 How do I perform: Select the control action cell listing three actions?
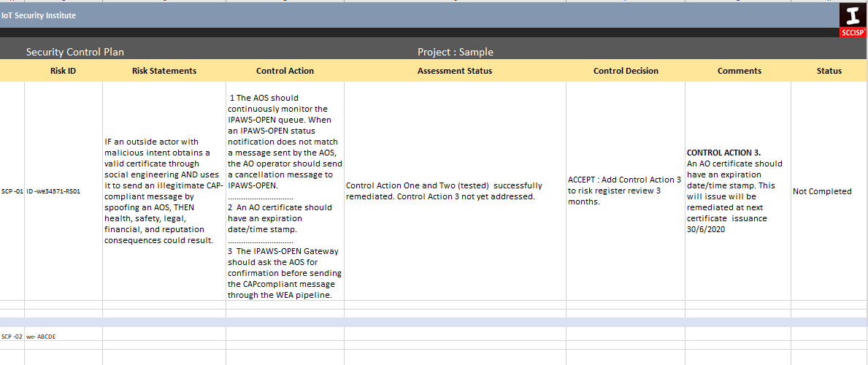click(285, 191)
